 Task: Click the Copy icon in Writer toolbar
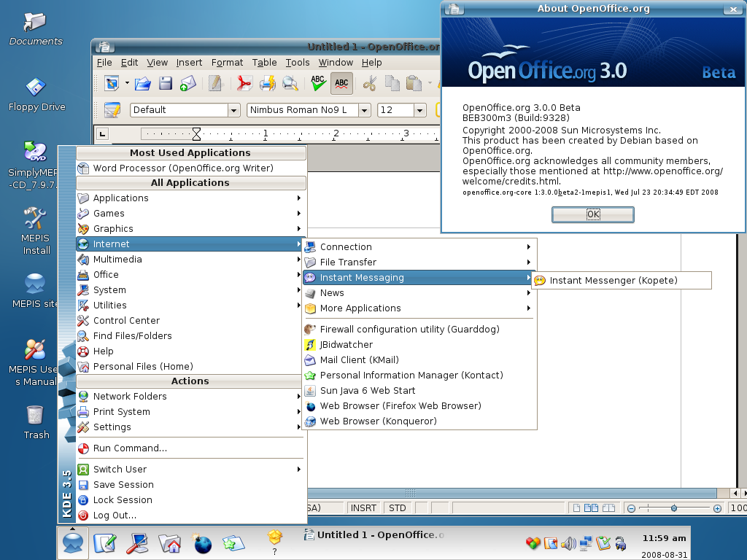pyautogui.click(x=392, y=83)
